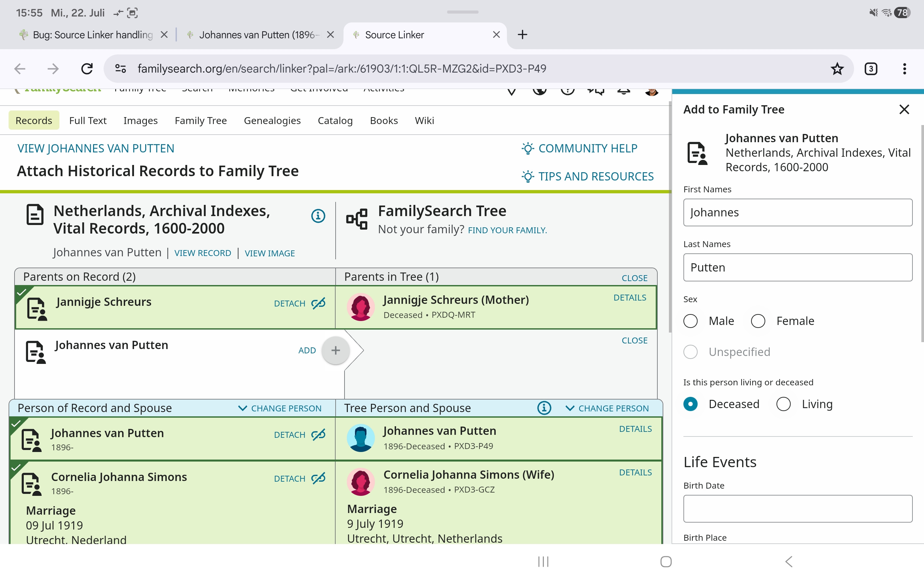This screenshot has width=924, height=578.
Task: Click the ADD label for Johannes van Putten
Action: [307, 351]
